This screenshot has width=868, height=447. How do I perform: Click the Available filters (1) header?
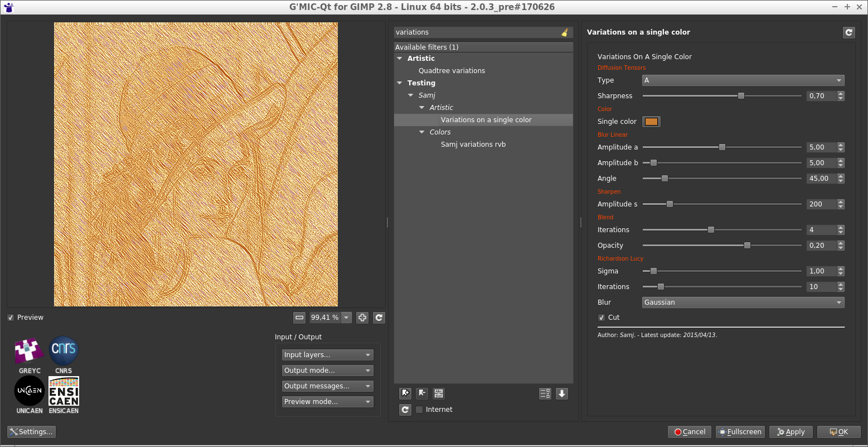coord(483,47)
